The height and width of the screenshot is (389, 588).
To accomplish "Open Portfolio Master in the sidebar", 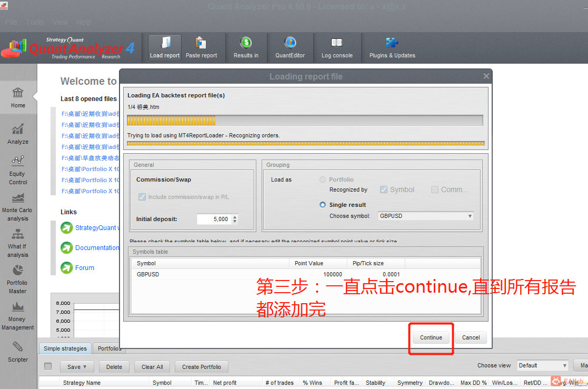I will click(18, 280).
